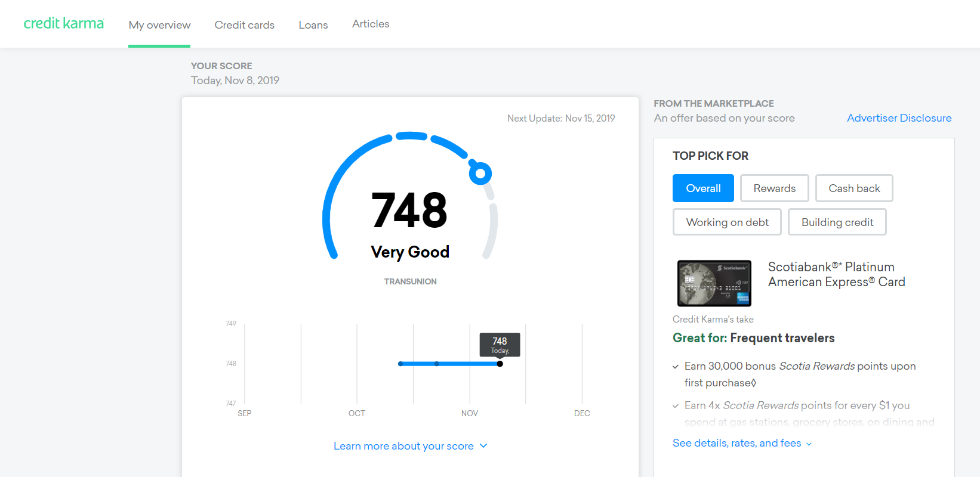Screen dimensions: 980x477
Task: Click the Next Update: Nov 15, 2019 text
Action: coord(561,118)
